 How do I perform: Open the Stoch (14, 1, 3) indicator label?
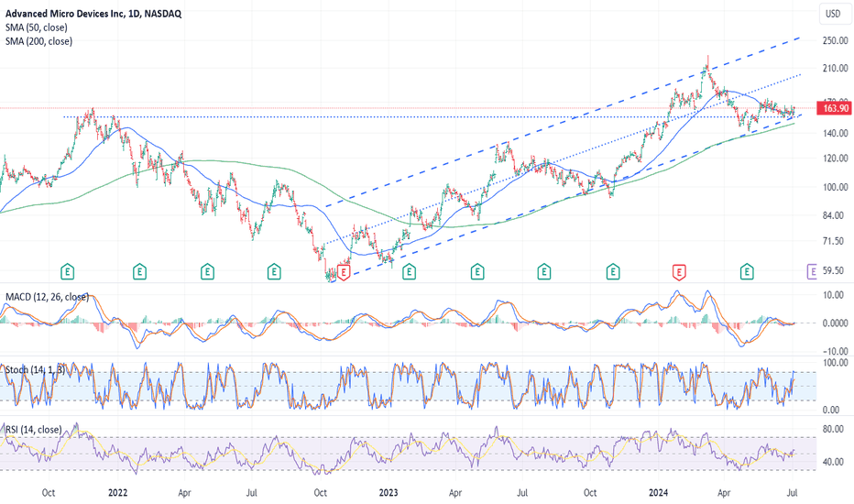(x=35, y=370)
